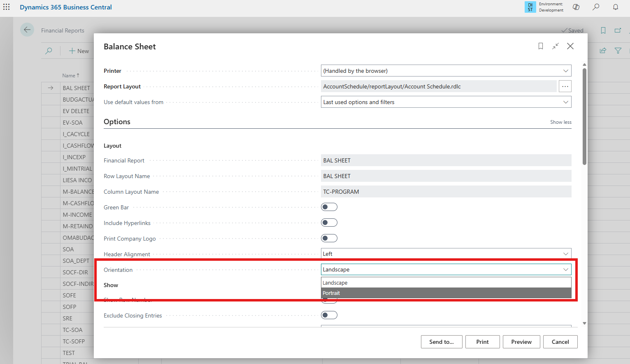630x364 pixels.
Task: Close the Balance Sheet dialog
Action: (570, 46)
